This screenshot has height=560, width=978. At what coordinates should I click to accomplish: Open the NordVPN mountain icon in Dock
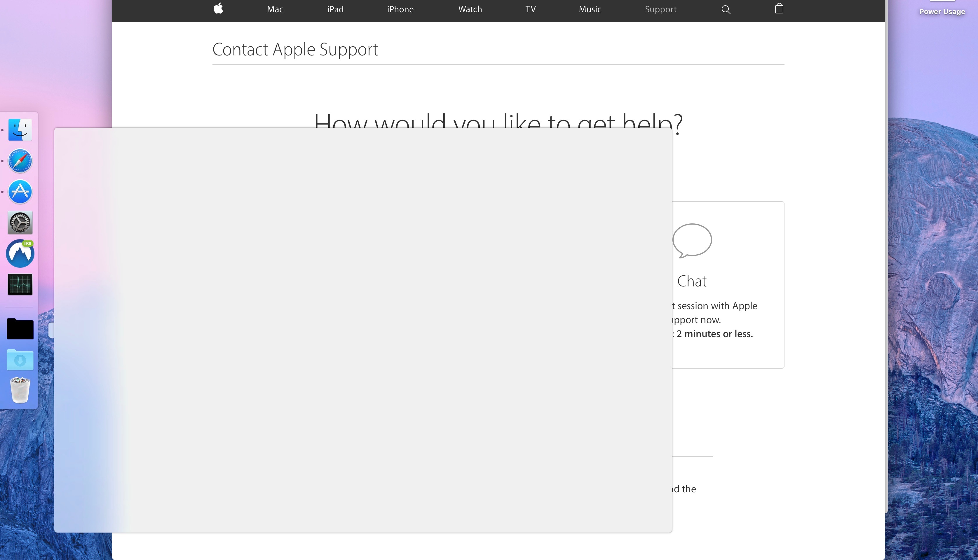(x=20, y=254)
